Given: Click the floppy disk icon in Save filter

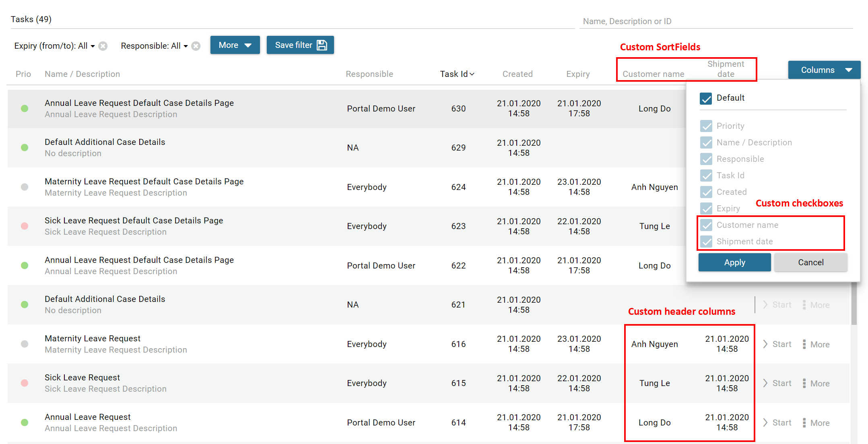Looking at the screenshot, I should point(322,45).
